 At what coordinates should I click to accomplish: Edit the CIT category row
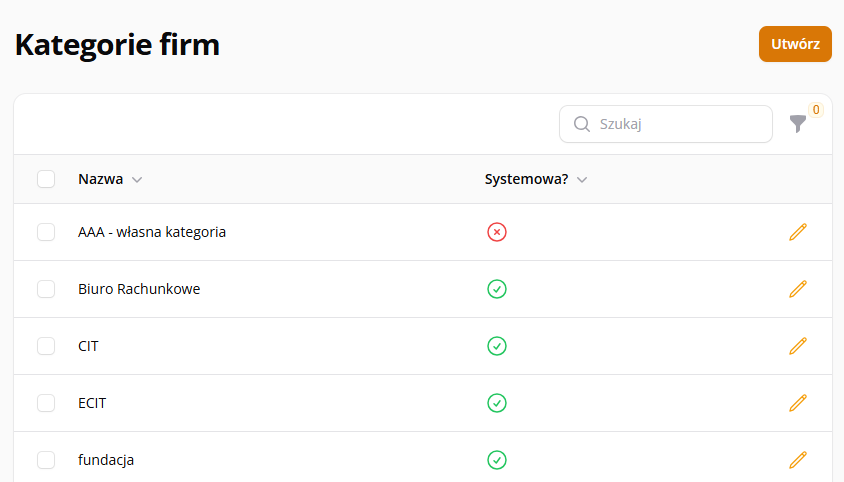click(798, 346)
